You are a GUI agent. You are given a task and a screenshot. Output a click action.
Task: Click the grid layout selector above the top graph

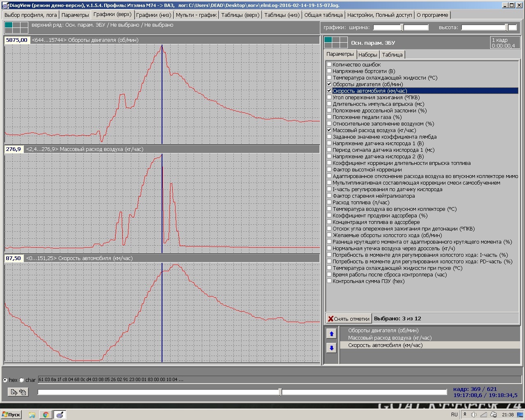coord(16,27)
